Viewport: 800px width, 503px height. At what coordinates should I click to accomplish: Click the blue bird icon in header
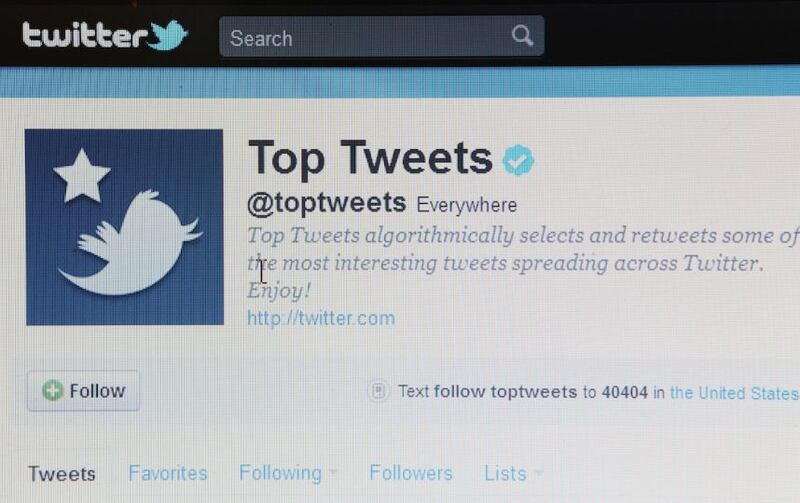168,35
